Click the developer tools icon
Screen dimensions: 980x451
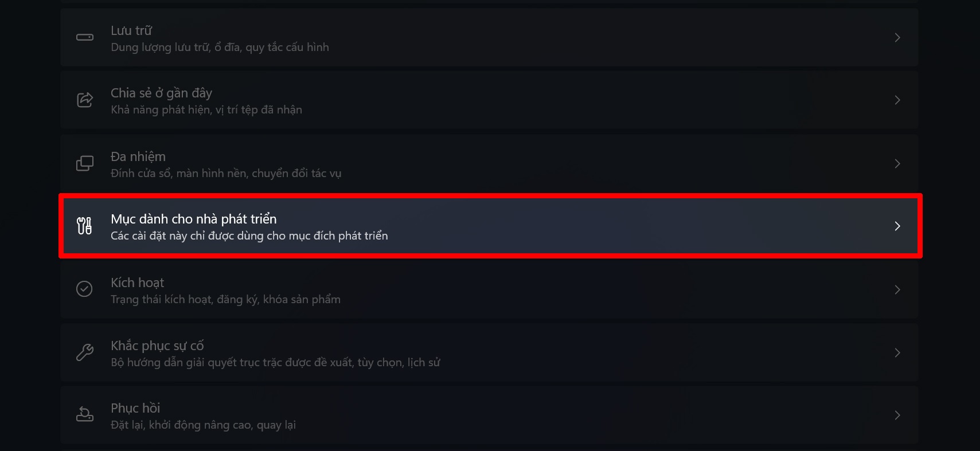point(84,226)
